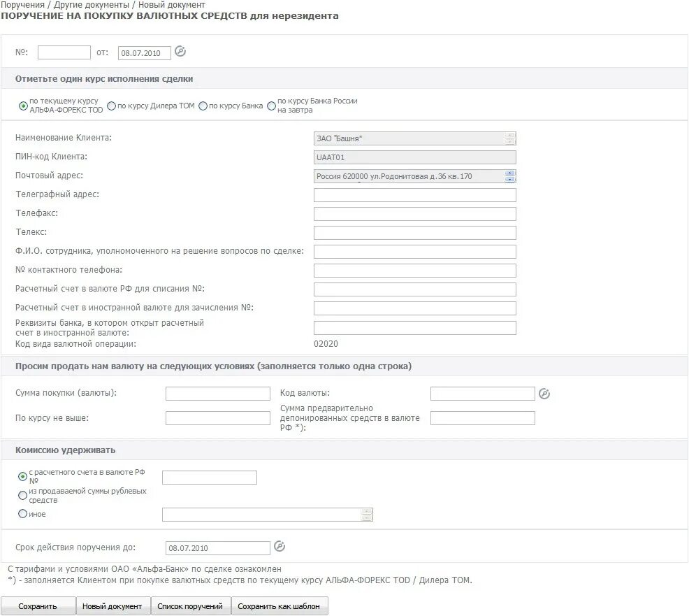Image resolution: width=689 pixels, height=616 pixels.
Task: Click the scroll arrows in Почтовый адрес field
Action: [x=509, y=176]
